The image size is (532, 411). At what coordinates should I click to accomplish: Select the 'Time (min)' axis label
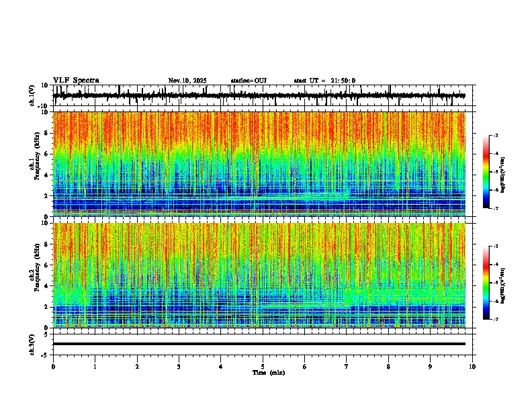[x=269, y=373]
